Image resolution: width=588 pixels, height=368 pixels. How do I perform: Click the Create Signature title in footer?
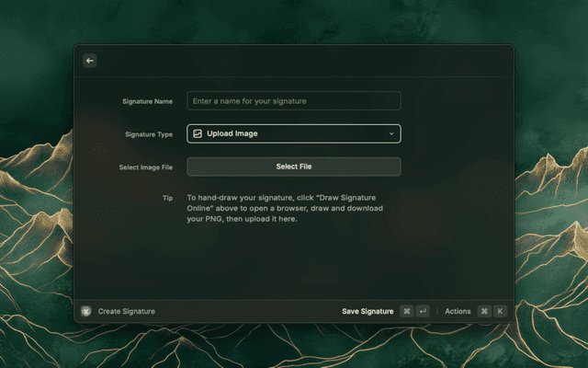(126, 311)
